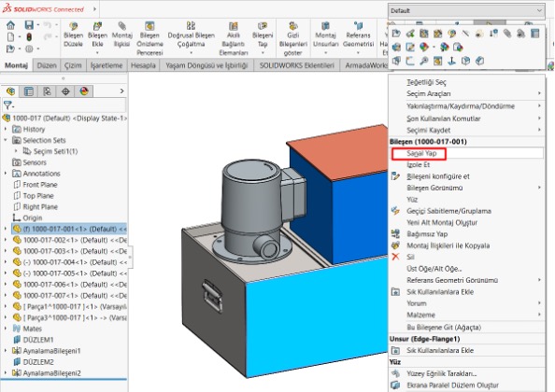This screenshot has width=555, height=392.
Task: Expand the Seçim Seti1(1) node
Action: (x=16, y=151)
